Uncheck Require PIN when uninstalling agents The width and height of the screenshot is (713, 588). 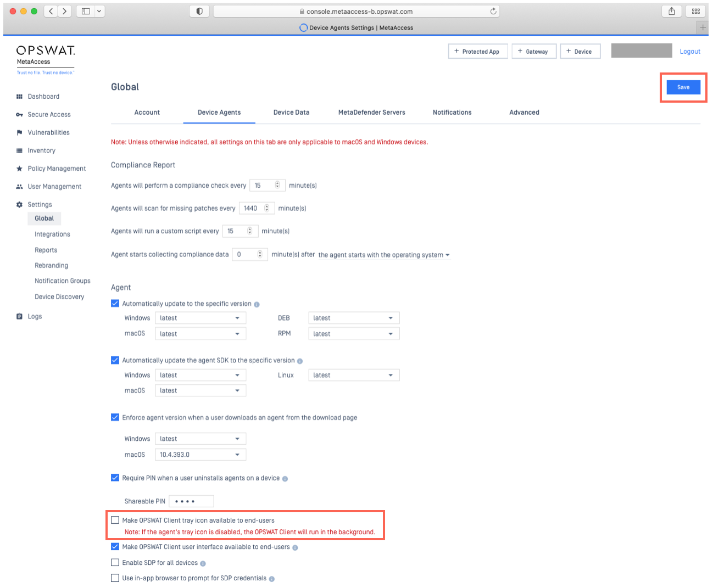tap(115, 478)
